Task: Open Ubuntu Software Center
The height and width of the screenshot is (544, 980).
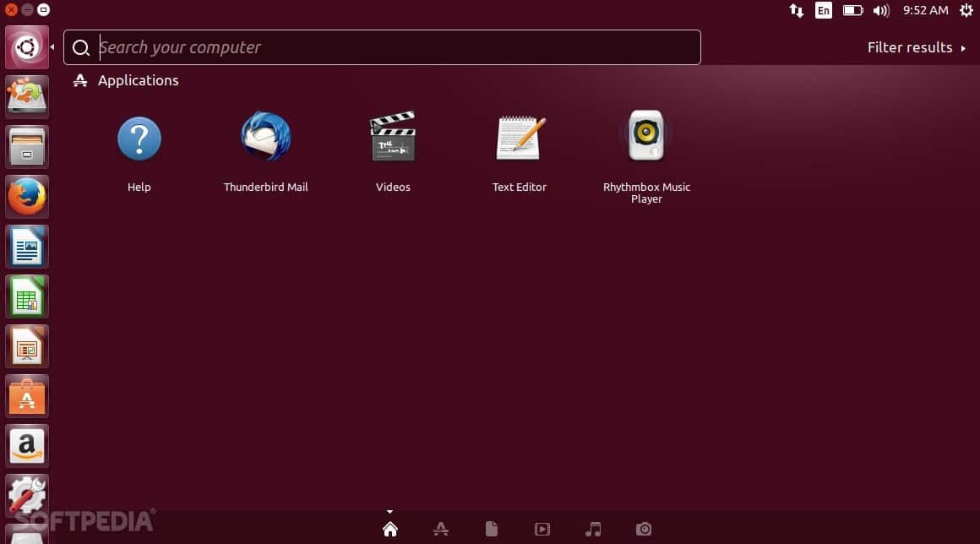Action: [27, 396]
